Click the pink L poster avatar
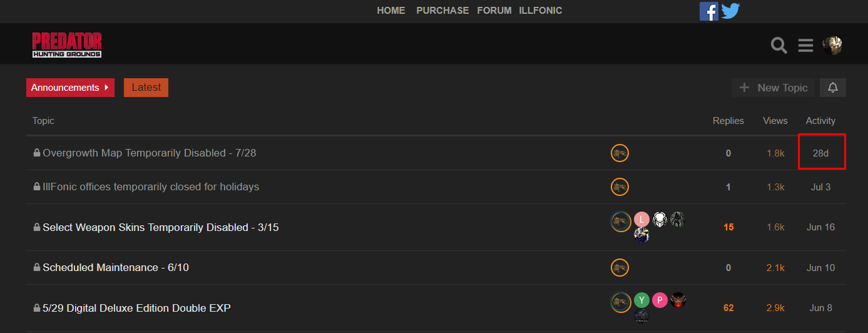Image resolution: width=868 pixels, height=333 pixels. pyautogui.click(x=641, y=219)
